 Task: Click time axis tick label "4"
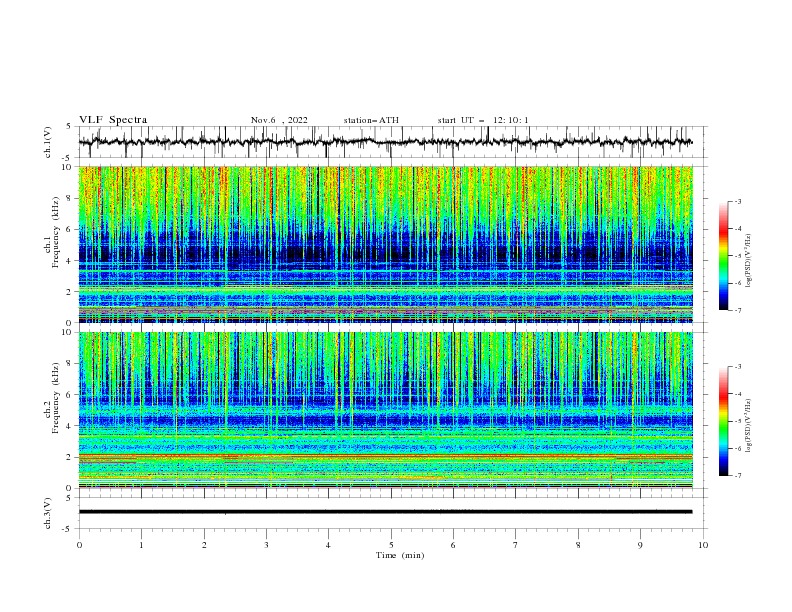point(328,545)
